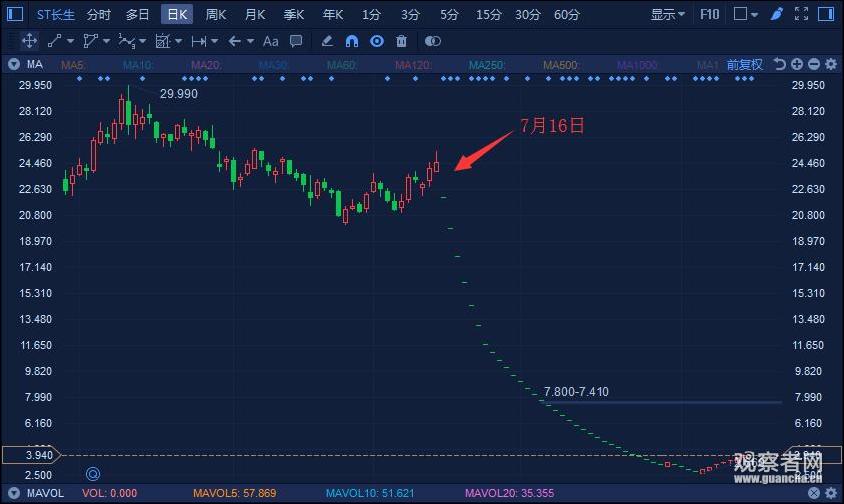Viewport: 844px width, 504px height.
Task: Switch to 60分 chart tab
Action: pyautogui.click(x=567, y=15)
